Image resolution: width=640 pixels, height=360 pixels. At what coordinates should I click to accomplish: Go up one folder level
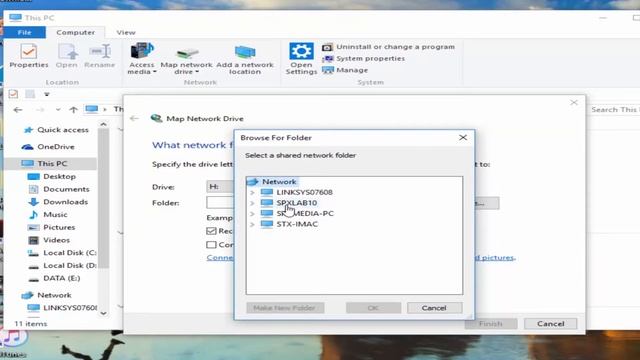click(x=73, y=110)
